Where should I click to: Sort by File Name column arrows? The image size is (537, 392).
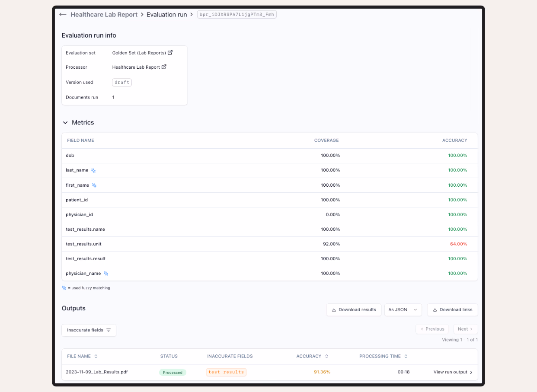click(x=96, y=357)
